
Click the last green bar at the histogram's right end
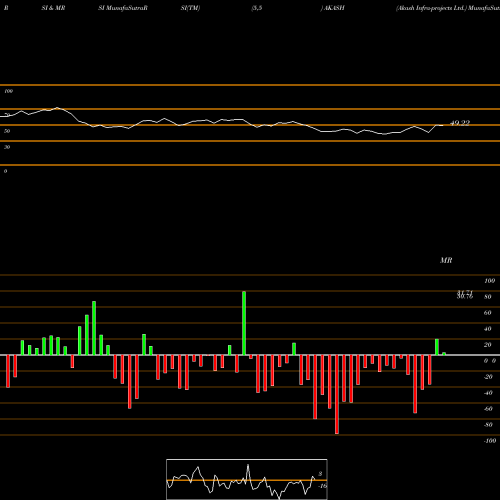coord(444,354)
